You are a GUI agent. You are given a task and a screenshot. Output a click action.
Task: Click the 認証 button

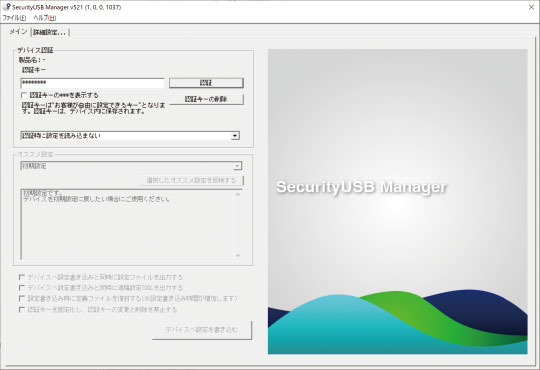coord(206,83)
